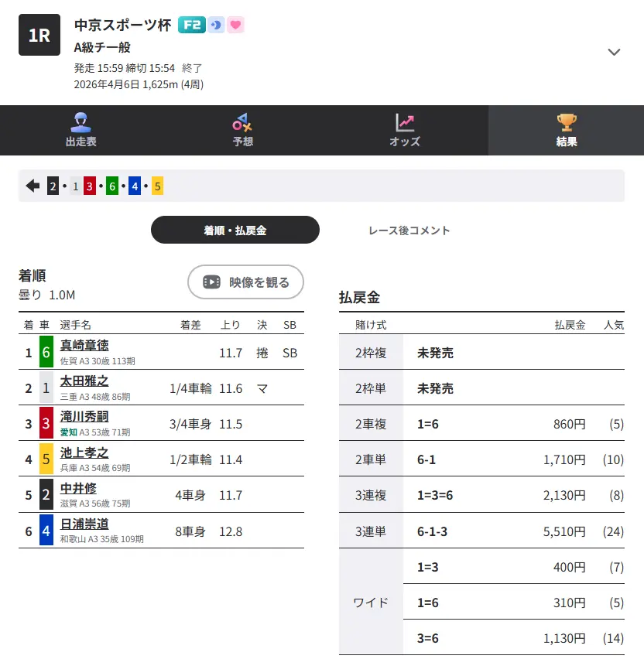Expand race details with the top-right chevron
This screenshot has width=644, height=659.
pos(615,52)
